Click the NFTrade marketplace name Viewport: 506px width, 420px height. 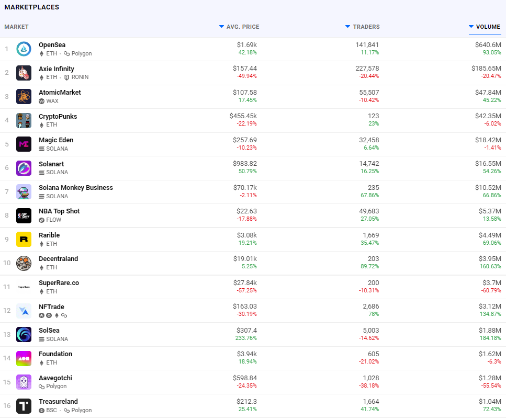(x=51, y=307)
